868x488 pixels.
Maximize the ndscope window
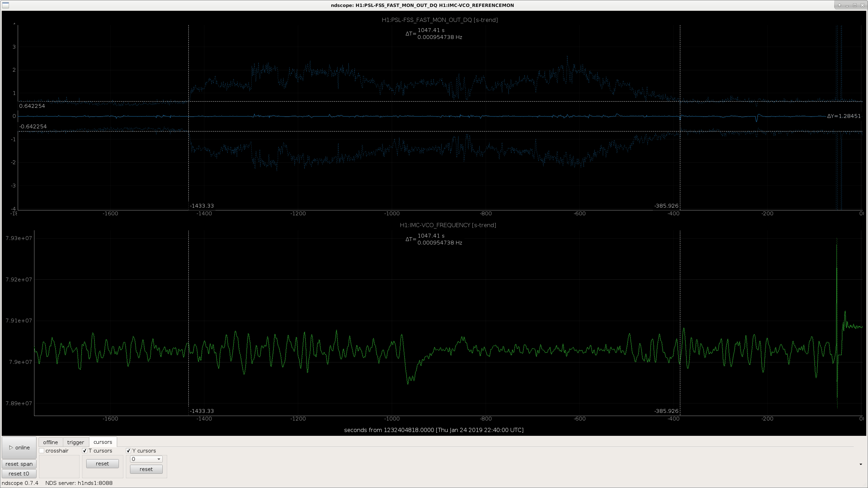(854, 5)
